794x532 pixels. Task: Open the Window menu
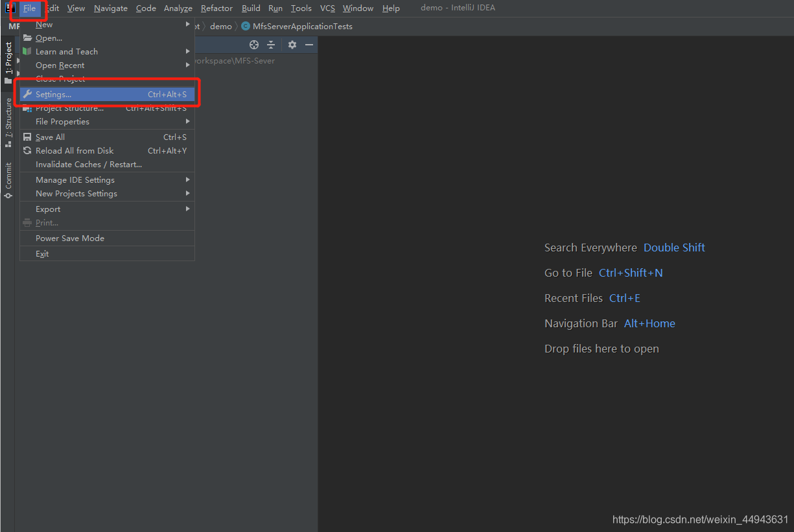click(358, 8)
